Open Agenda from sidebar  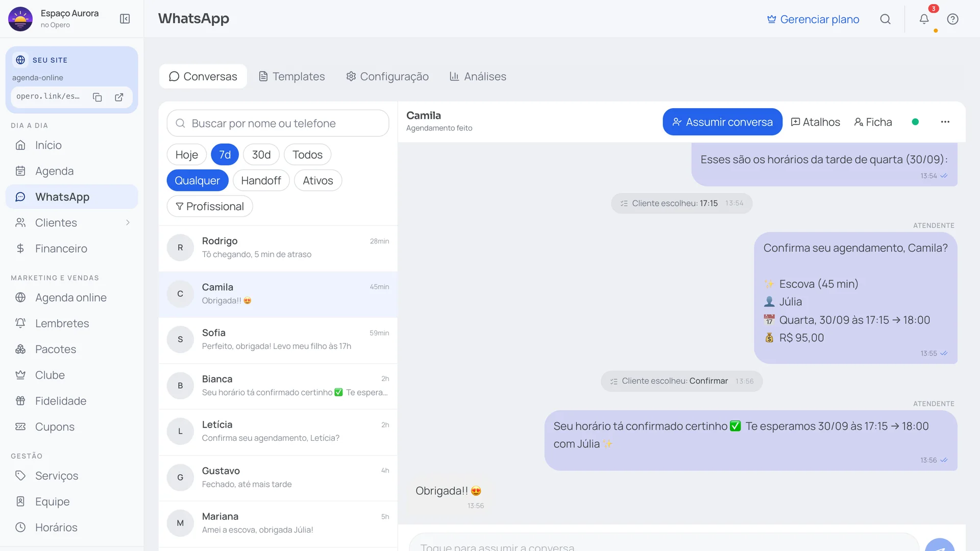click(x=72, y=171)
